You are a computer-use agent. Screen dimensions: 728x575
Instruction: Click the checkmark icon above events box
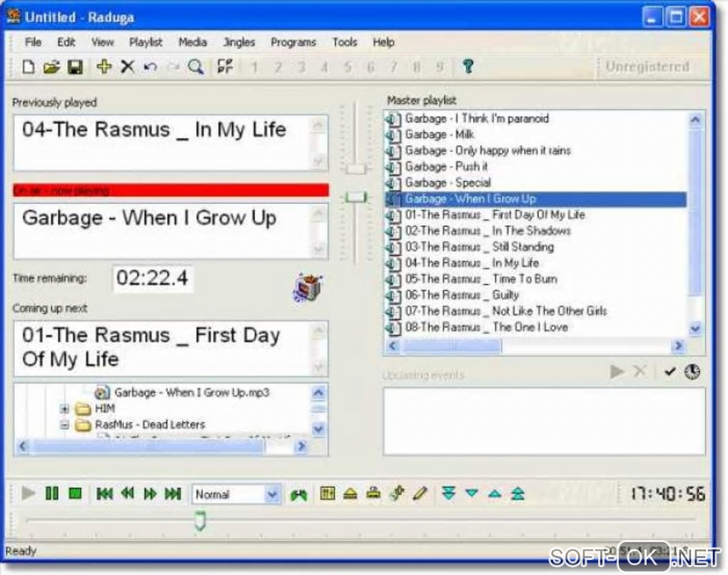click(669, 371)
